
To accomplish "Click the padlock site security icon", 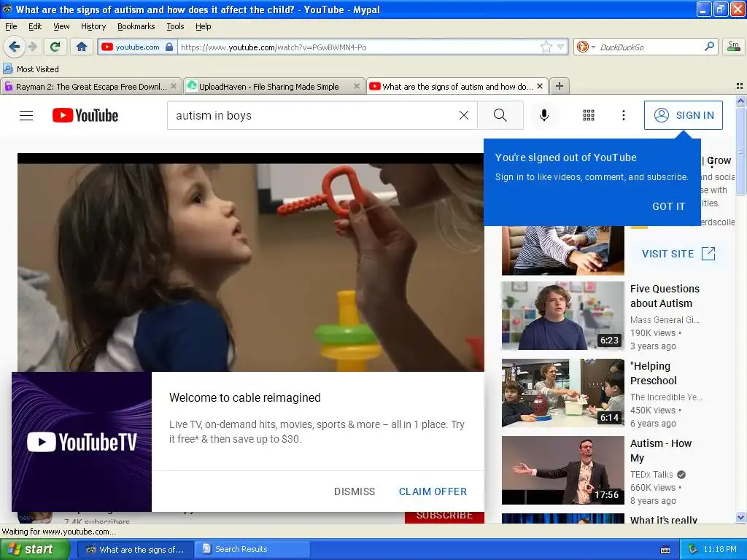I will pos(169,47).
